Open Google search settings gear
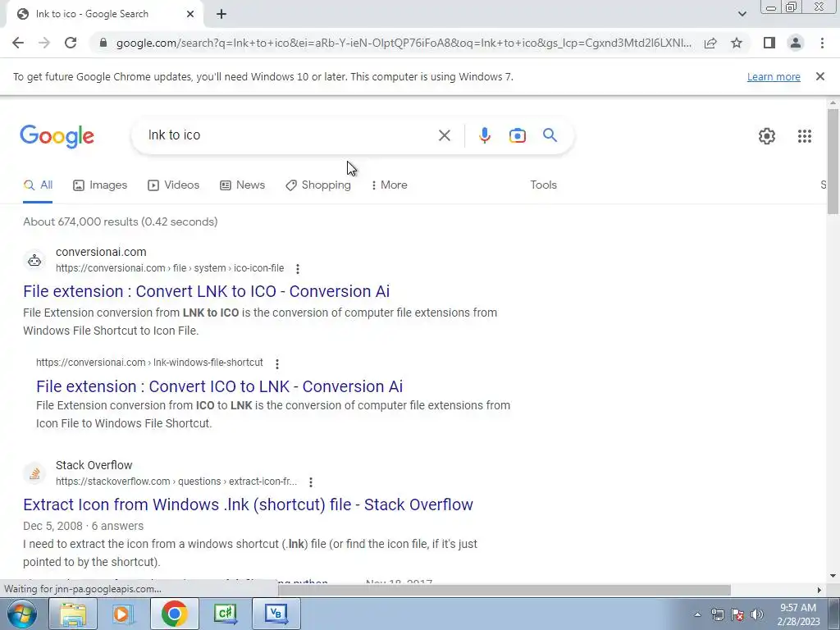This screenshot has width=840, height=630. (767, 136)
